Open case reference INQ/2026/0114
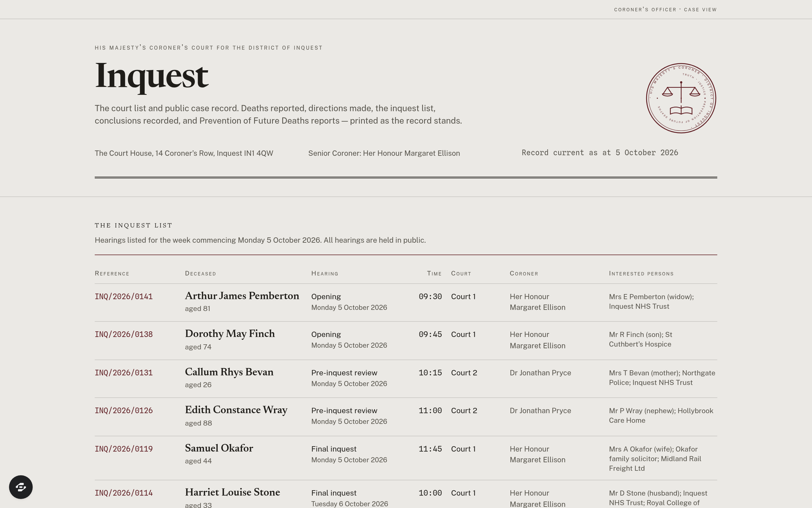812x508 pixels. pos(123,493)
